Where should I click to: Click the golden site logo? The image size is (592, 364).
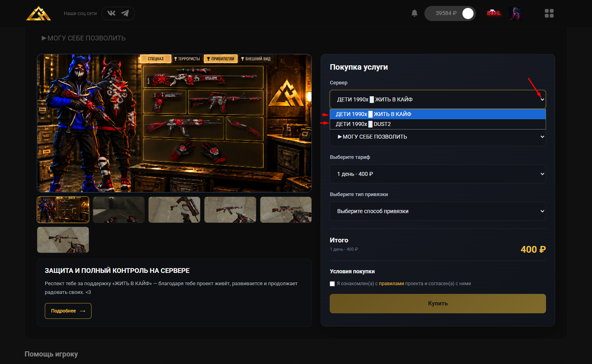[x=38, y=13]
